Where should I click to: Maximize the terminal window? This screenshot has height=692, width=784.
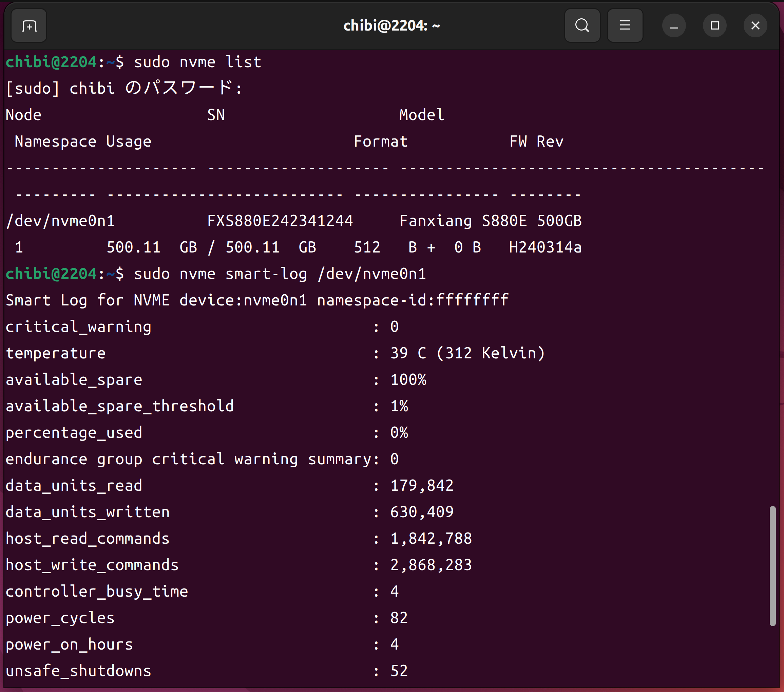tap(714, 26)
